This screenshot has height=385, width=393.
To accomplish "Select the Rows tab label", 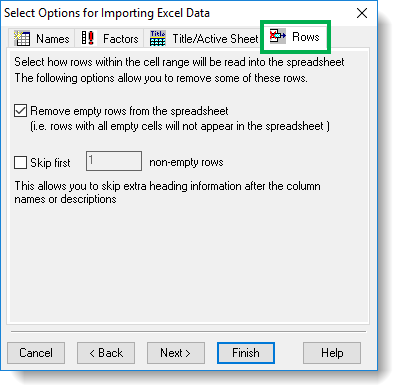I will [306, 36].
